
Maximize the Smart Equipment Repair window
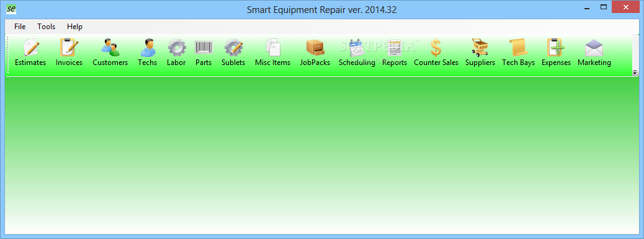pyautogui.click(x=603, y=7)
